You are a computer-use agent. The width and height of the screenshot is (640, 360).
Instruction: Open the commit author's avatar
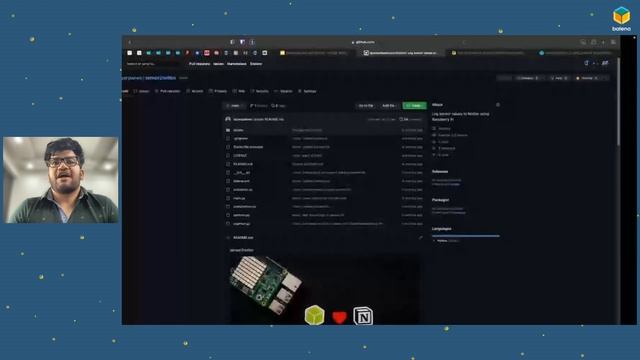coord(228,119)
